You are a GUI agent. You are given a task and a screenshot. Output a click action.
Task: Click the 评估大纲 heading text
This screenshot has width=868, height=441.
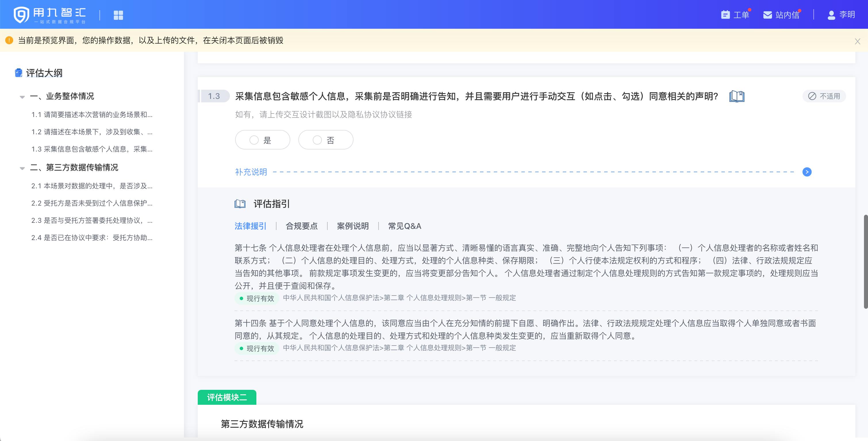44,73
